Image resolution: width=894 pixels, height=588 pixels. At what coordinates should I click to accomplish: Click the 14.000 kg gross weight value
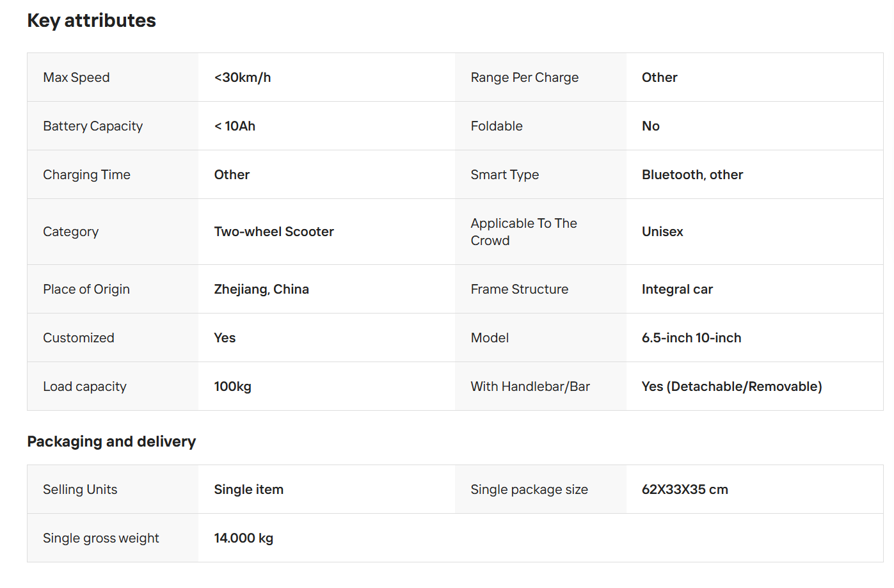(244, 538)
